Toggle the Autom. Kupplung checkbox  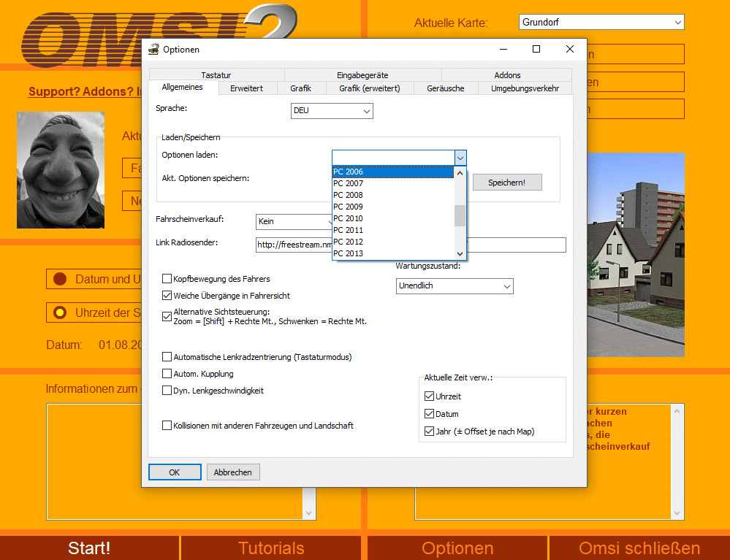[167, 374]
